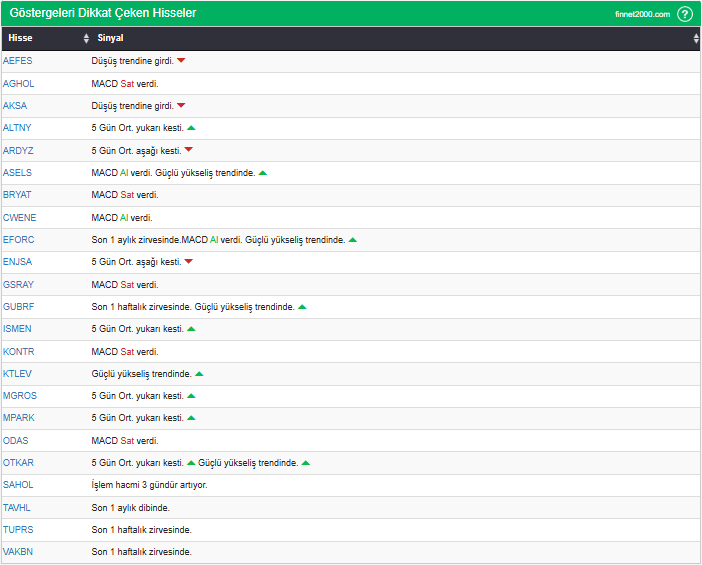Go to MPARK stock page

point(19,418)
